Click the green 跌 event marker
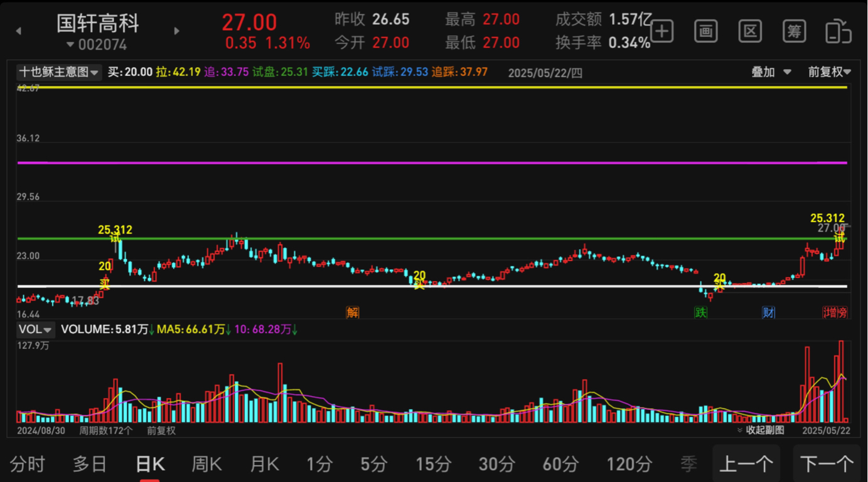Viewport: 868px width, 482px height. [x=700, y=312]
